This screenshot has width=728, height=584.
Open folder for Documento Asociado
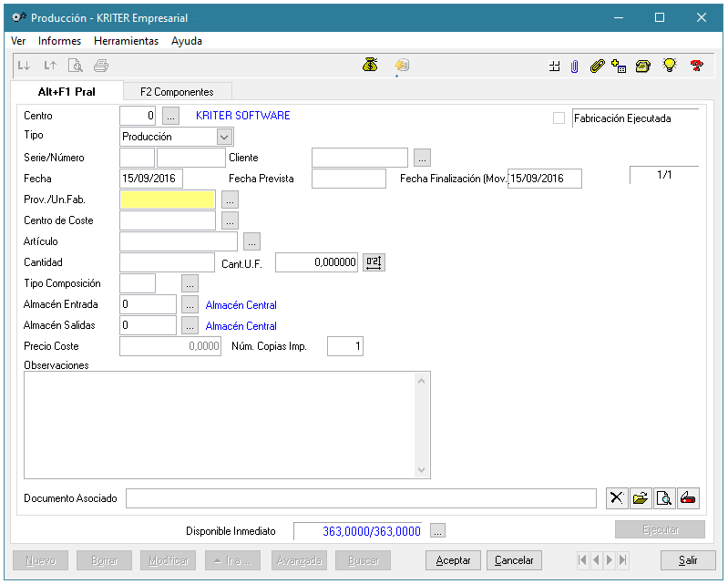pos(641,498)
